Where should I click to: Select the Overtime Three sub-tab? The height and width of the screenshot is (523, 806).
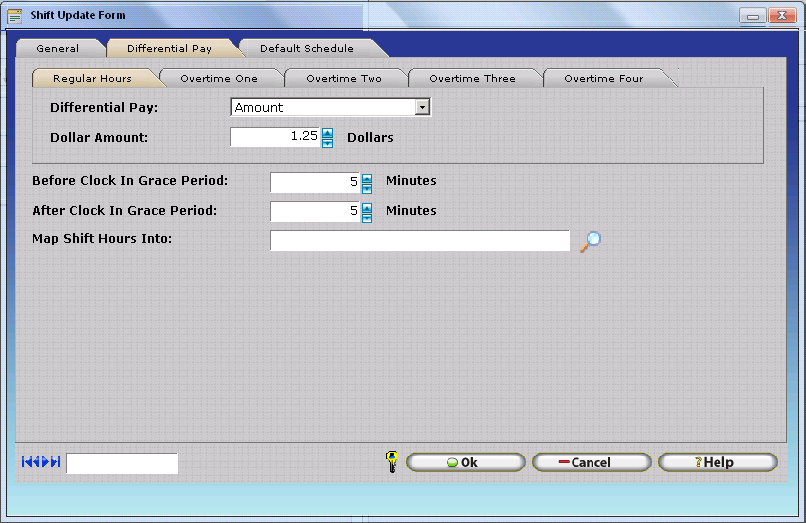[472, 78]
